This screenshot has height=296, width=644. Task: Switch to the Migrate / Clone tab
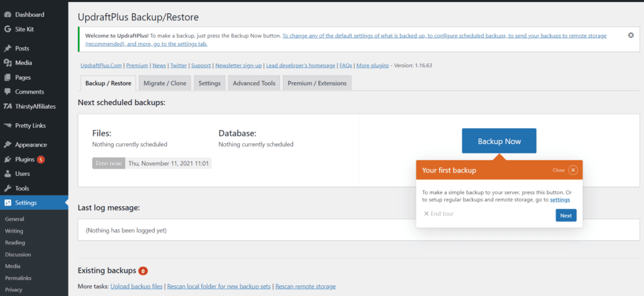click(165, 83)
